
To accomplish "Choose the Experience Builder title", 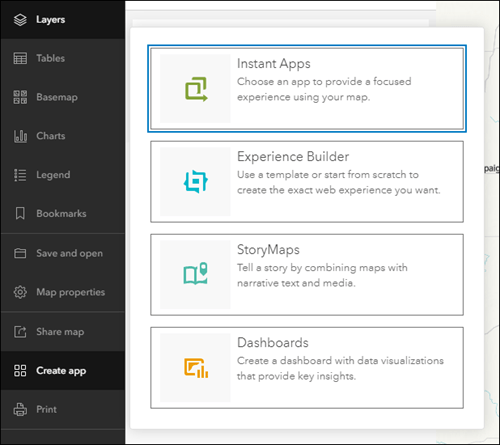I will click(x=293, y=157).
